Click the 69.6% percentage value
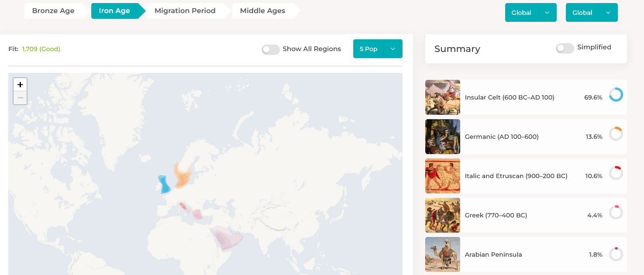644x275 pixels. [x=593, y=97]
